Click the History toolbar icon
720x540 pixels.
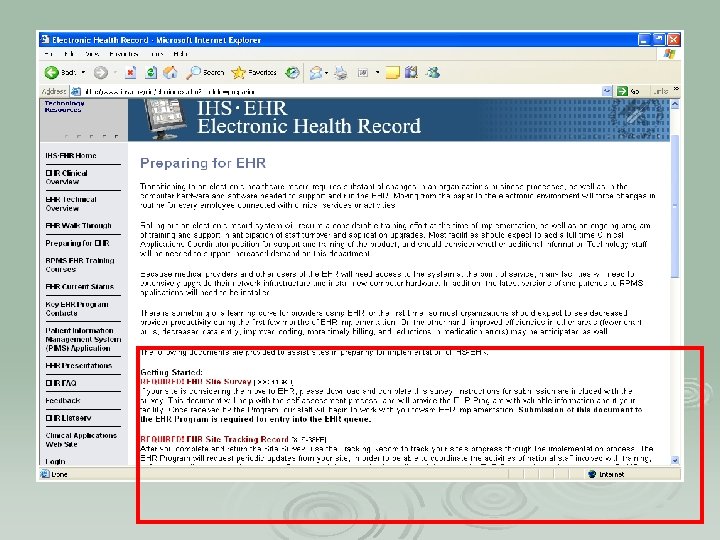(292, 73)
